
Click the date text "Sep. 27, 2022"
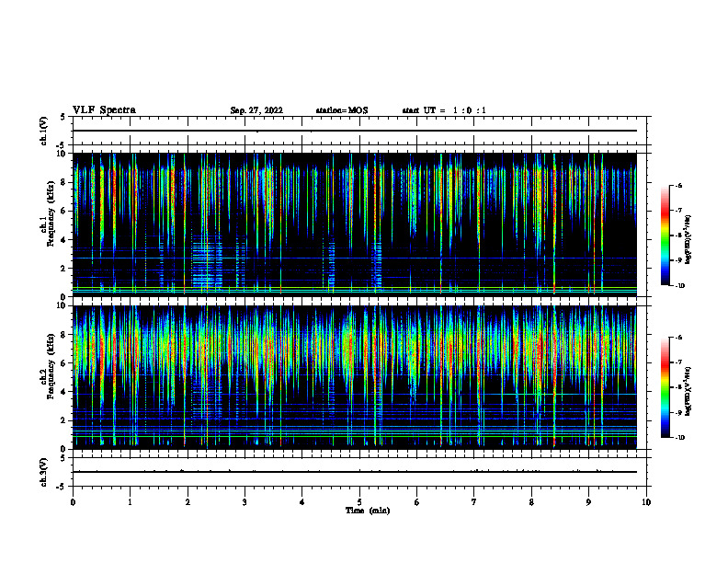click(256, 110)
